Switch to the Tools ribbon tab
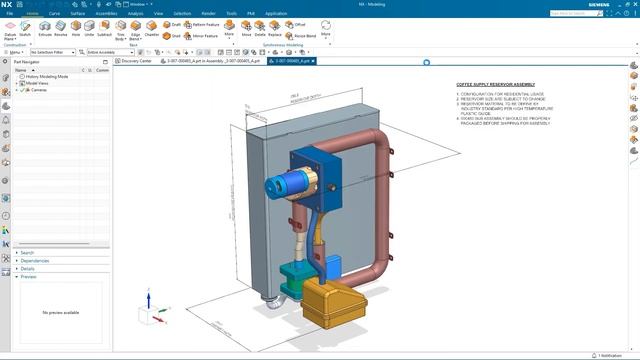The image size is (640, 360). click(x=231, y=13)
